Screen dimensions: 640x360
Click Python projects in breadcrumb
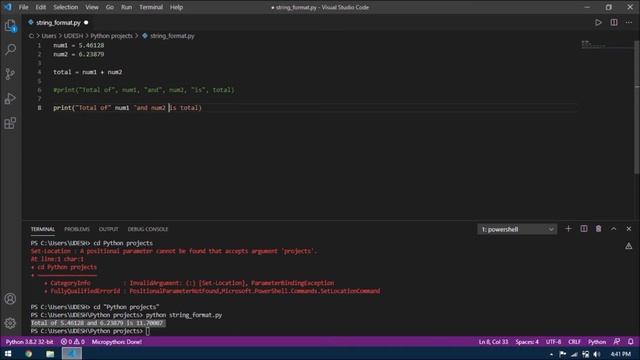click(111, 36)
